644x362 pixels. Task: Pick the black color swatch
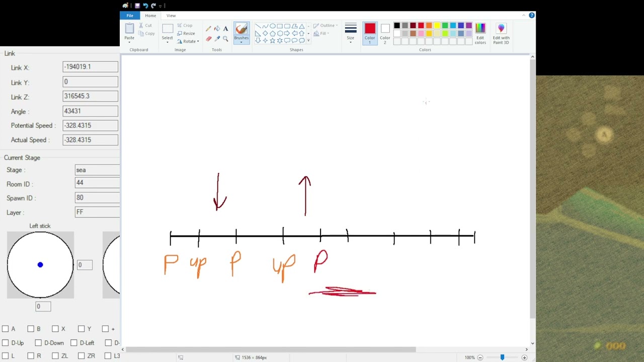tap(397, 26)
